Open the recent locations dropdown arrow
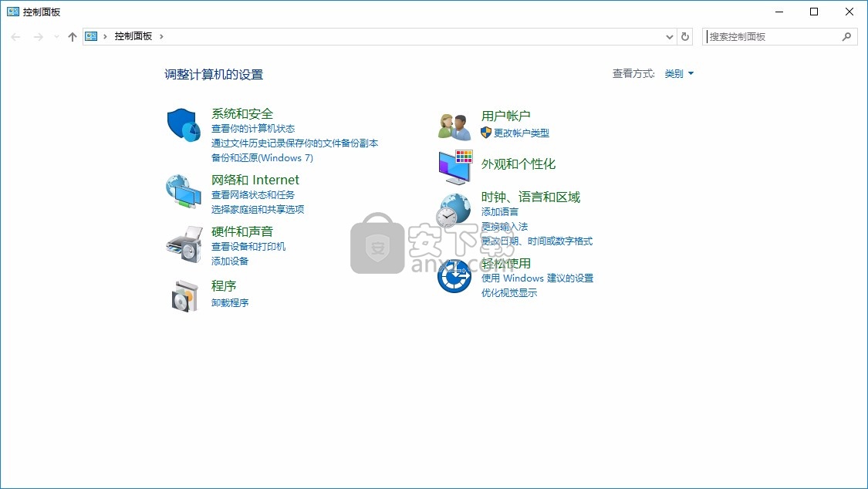Image resolution: width=868 pixels, height=489 pixels. pos(56,36)
